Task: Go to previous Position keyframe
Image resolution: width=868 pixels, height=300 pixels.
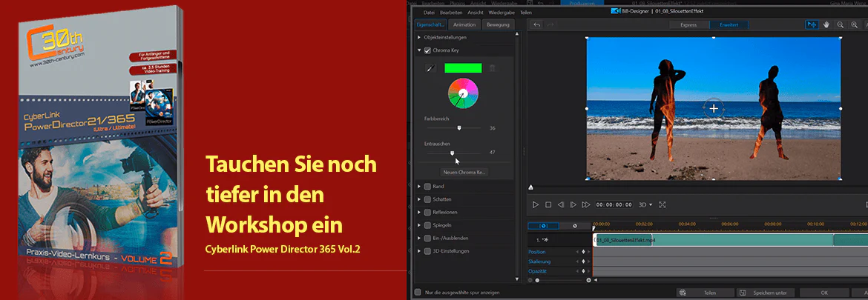Action: tap(578, 252)
